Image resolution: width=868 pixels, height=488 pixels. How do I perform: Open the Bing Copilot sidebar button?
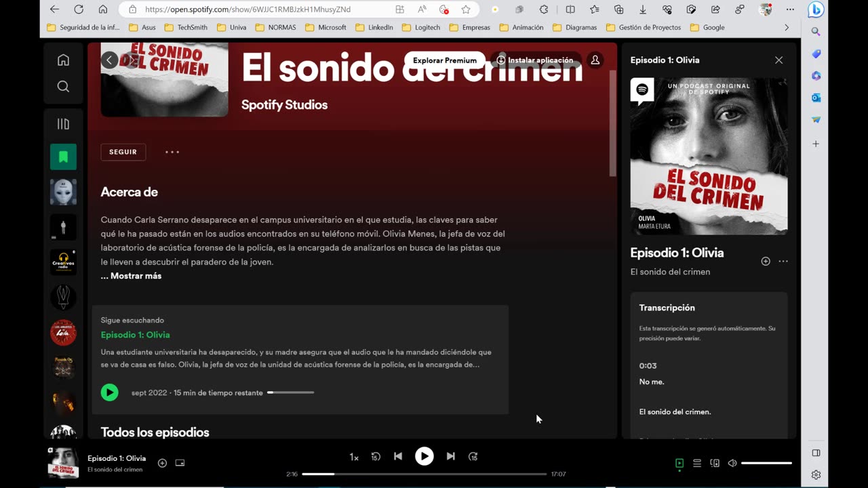click(816, 9)
